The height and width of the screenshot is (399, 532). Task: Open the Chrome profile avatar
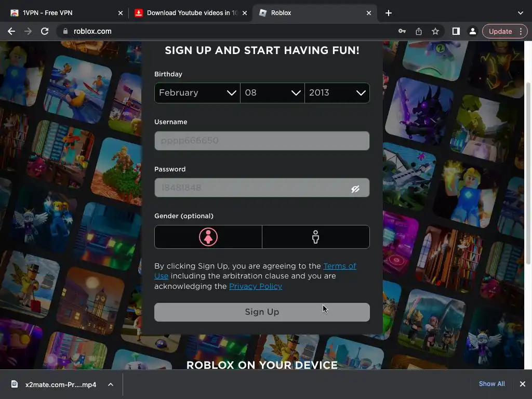click(472, 31)
